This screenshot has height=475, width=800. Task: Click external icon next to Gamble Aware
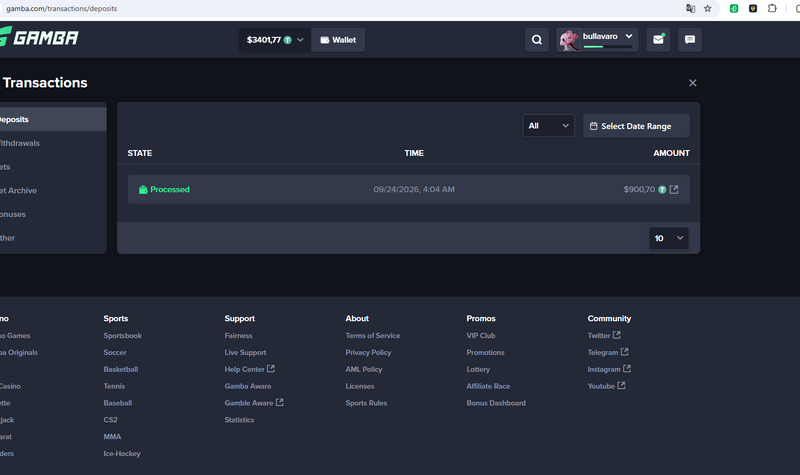[x=280, y=402]
